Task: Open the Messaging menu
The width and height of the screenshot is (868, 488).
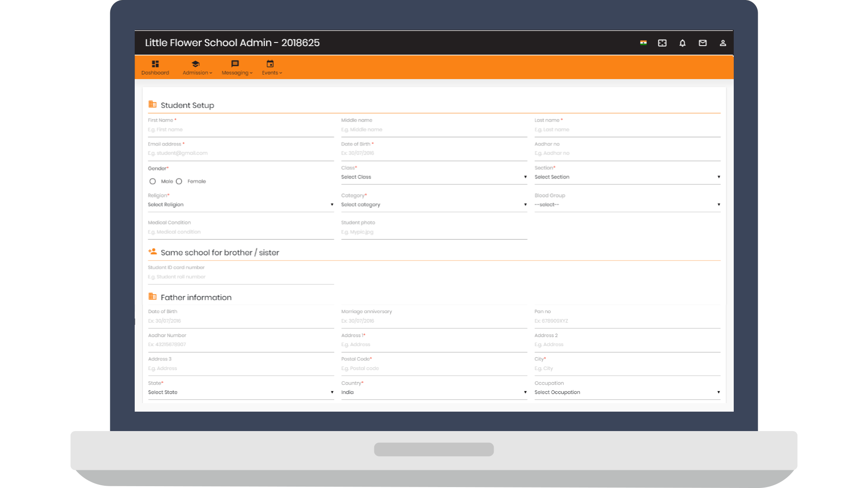Action: (236, 67)
